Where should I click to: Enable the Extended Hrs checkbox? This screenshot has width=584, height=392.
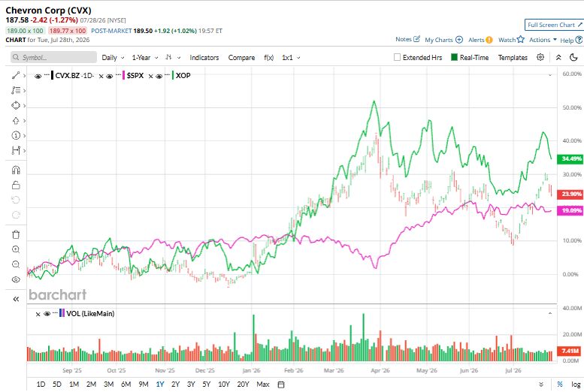[397, 57]
